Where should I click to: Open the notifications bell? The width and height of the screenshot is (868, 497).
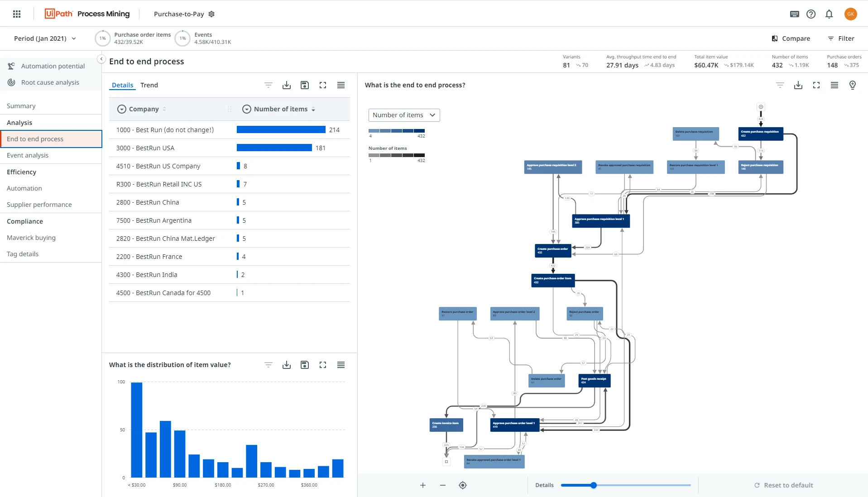click(x=829, y=14)
